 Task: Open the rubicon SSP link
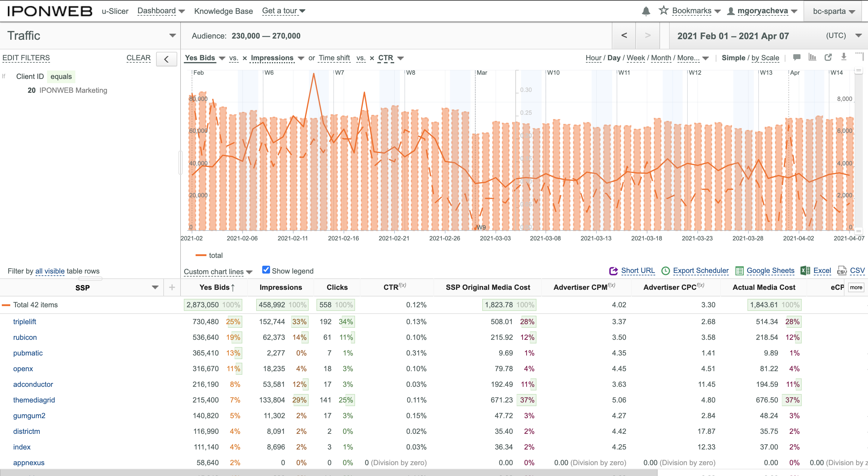click(25, 337)
